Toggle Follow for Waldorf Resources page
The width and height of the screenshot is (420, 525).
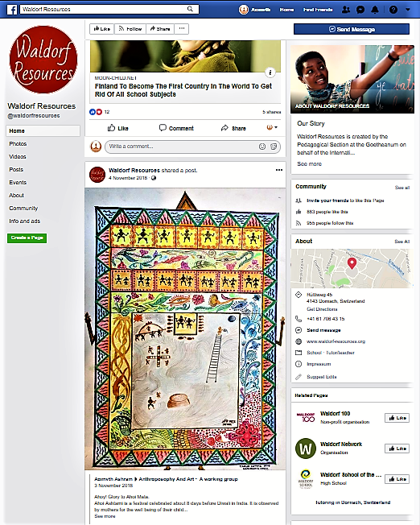click(x=130, y=29)
